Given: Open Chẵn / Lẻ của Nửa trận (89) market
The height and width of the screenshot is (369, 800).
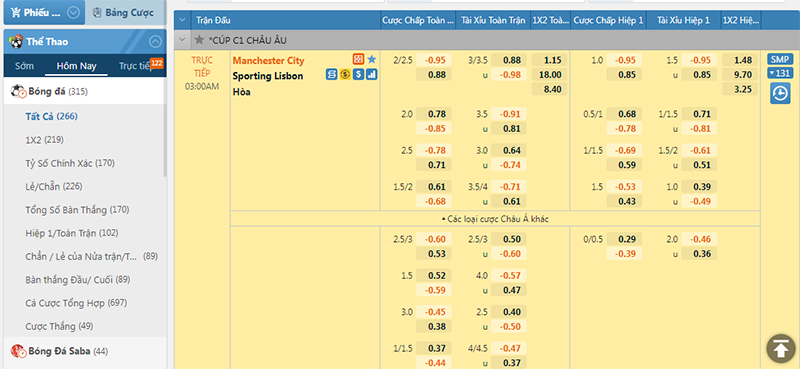Looking at the screenshot, I should (x=91, y=256).
